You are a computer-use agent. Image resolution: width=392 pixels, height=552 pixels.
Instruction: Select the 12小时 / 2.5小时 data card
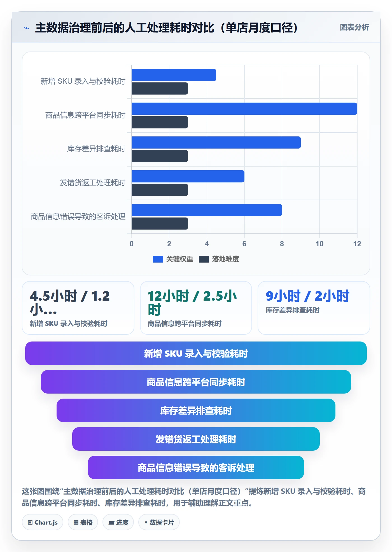click(x=196, y=308)
